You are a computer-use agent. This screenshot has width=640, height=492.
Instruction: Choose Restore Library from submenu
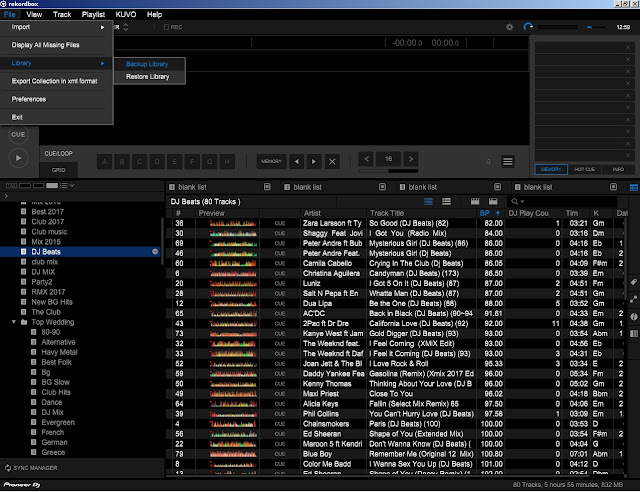149,77
